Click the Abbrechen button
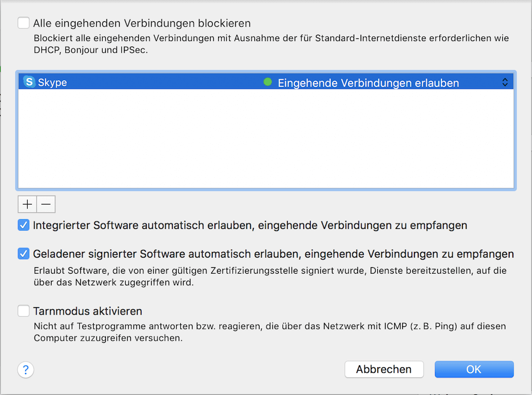The image size is (532, 395). [384, 369]
